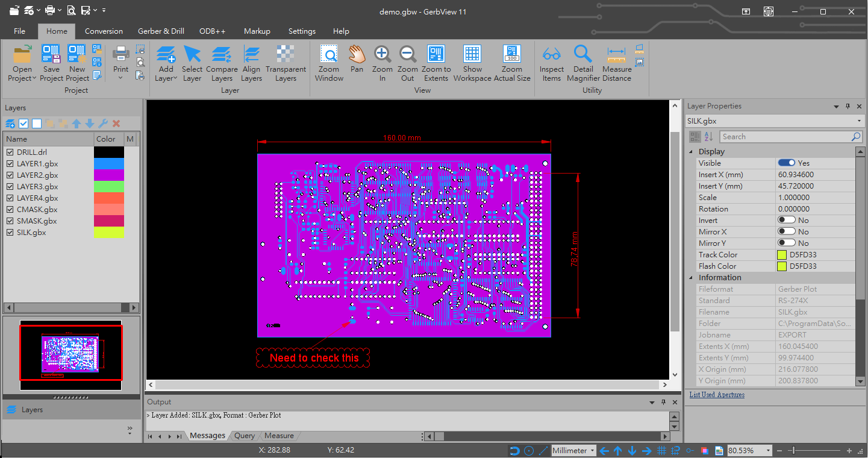This screenshot has width=868, height=458.
Task: Click the List Used Apertures link
Action: coord(717,395)
